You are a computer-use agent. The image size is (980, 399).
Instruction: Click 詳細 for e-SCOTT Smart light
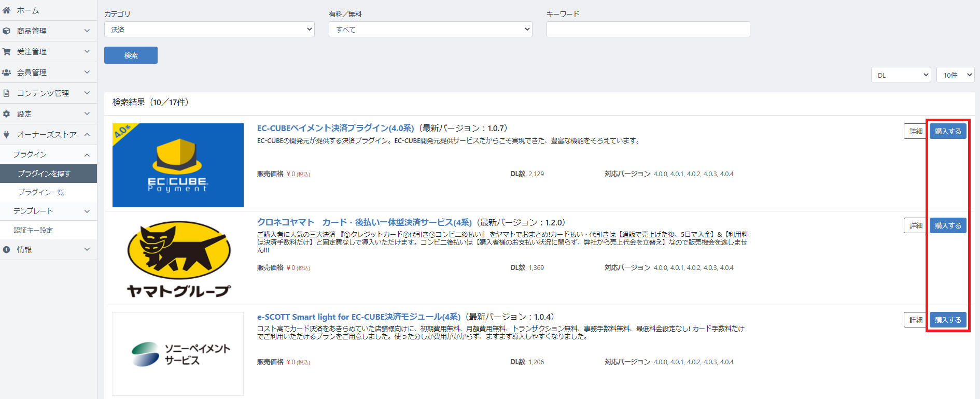tap(916, 320)
